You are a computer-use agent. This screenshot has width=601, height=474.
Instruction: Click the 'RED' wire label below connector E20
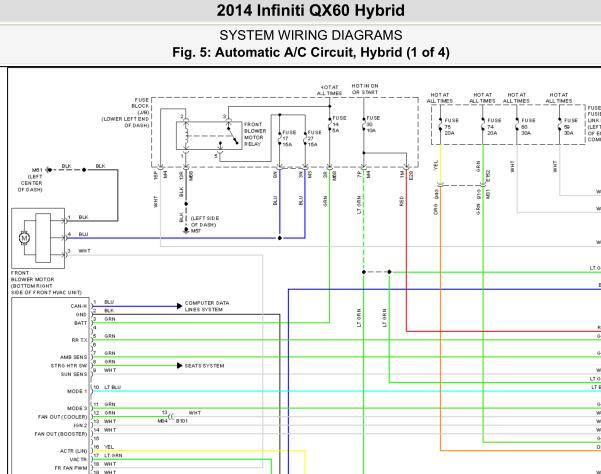tap(401, 201)
